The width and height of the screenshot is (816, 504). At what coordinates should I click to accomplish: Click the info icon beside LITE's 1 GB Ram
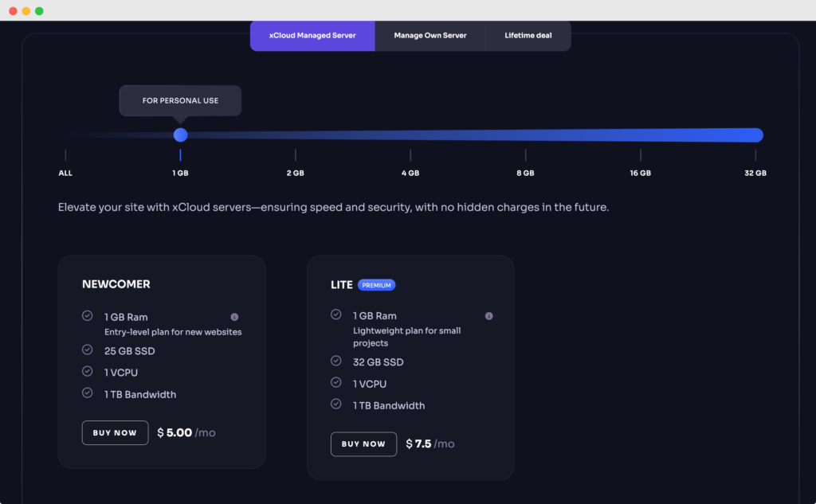(x=488, y=316)
